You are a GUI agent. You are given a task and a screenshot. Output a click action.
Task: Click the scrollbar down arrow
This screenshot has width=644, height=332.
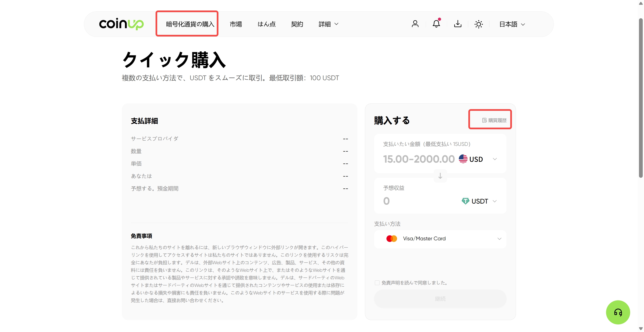pos(641,329)
